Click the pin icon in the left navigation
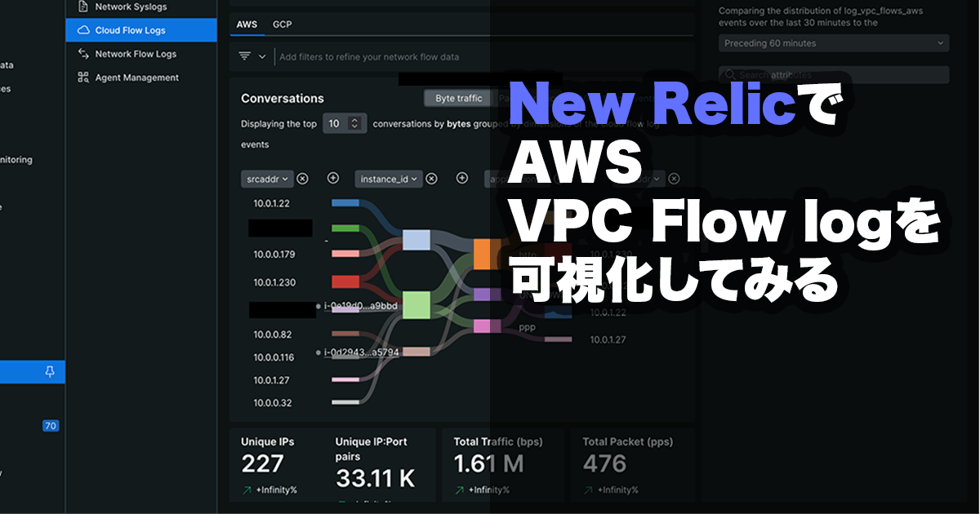Screen dimensions: 980x514 (x=50, y=372)
